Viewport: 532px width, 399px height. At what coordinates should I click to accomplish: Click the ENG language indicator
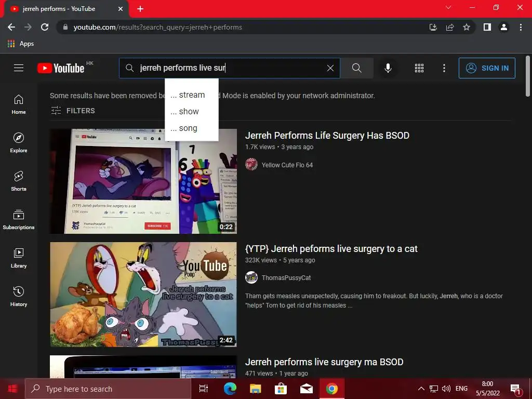(x=461, y=389)
